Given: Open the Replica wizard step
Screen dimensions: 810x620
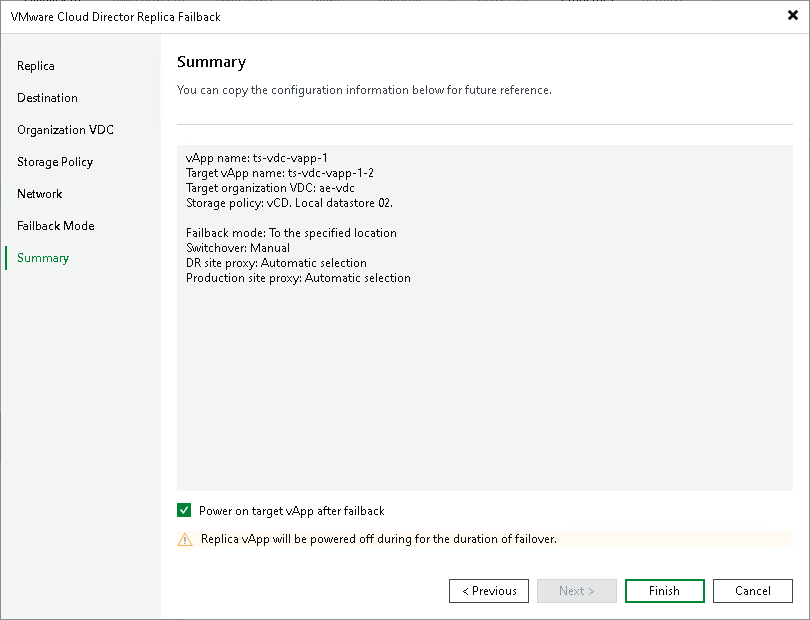Looking at the screenshot, I should click(36, 66).
